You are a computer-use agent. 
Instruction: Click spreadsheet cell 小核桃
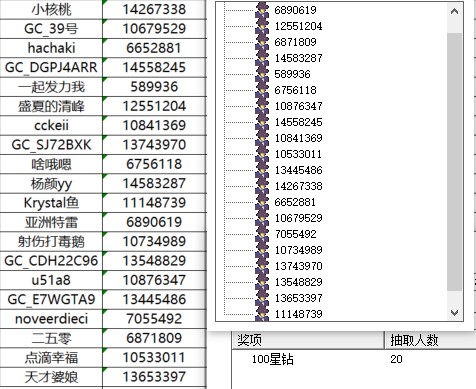[x=51, y=9]
